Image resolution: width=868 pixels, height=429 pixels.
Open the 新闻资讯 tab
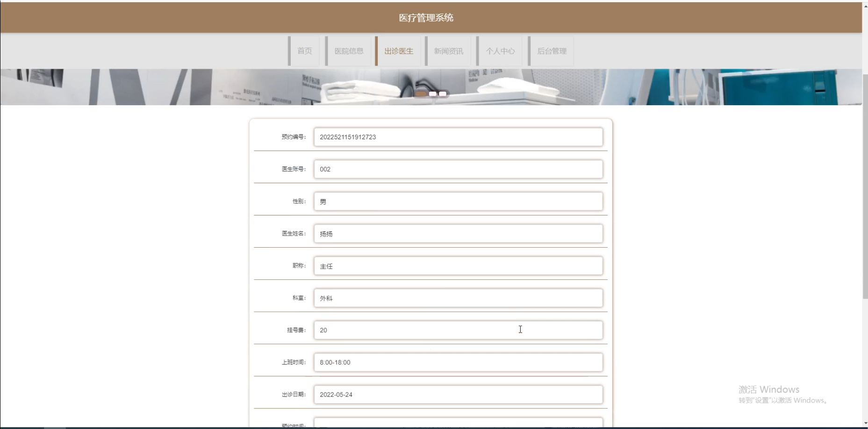[x=448, y=51]
